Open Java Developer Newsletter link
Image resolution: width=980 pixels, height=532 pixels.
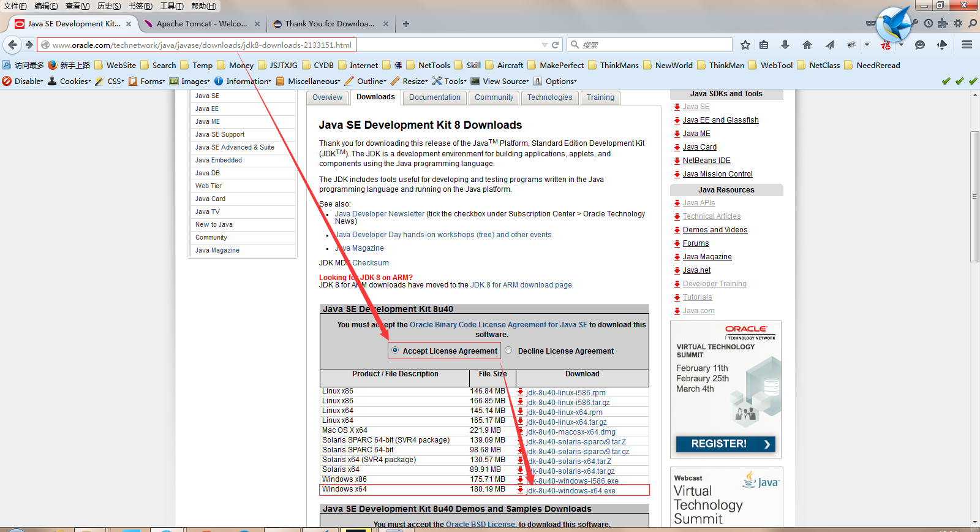(x=380, y=214)
